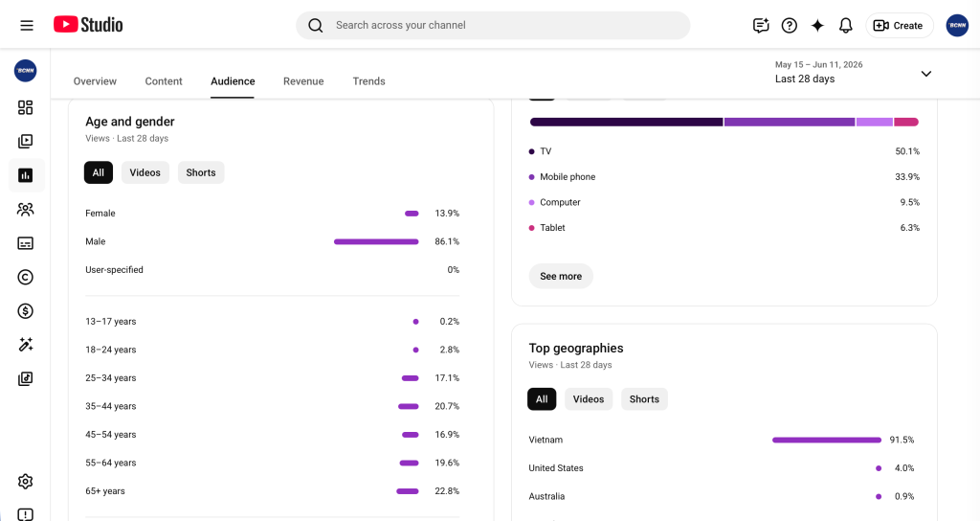Select the Audience tab
This screenshot has width=980, height=521.
tap(233, 81)
